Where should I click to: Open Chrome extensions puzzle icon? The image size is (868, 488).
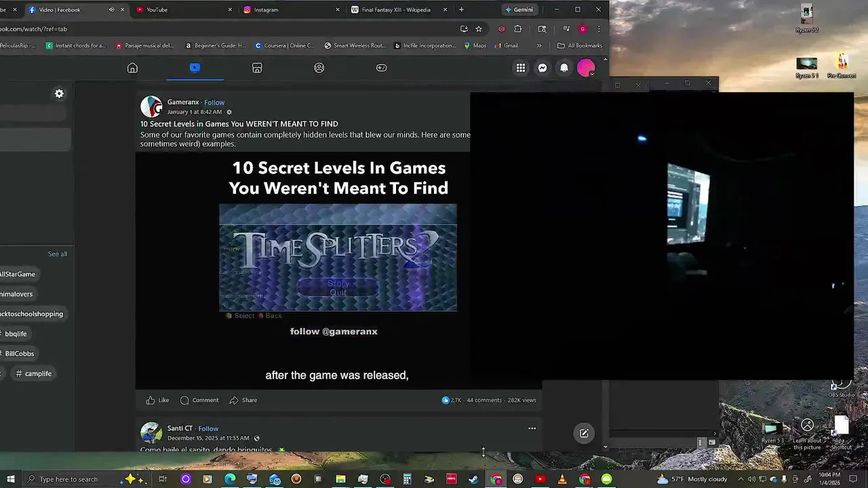pyautogui.click(x=518, y=29)
